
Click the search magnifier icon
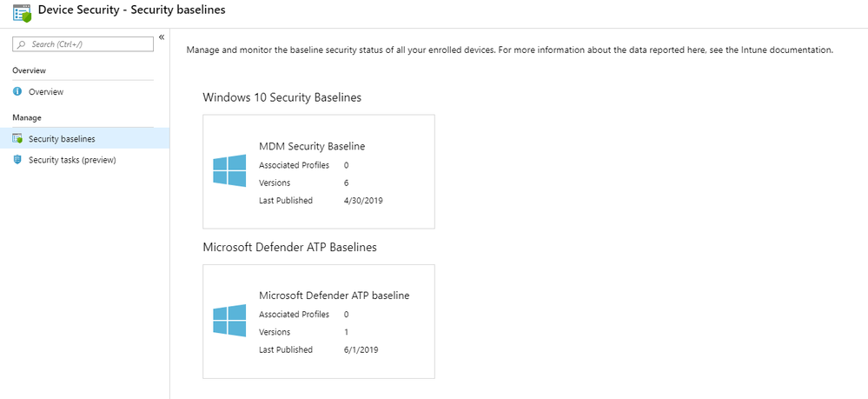22,43
